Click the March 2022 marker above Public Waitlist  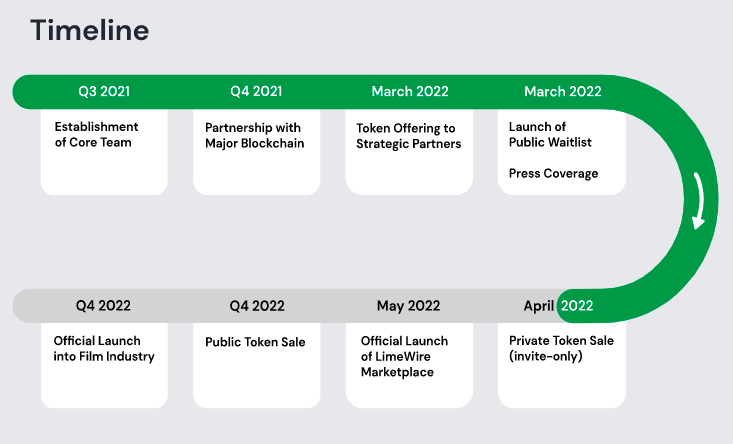click(562, 91)
